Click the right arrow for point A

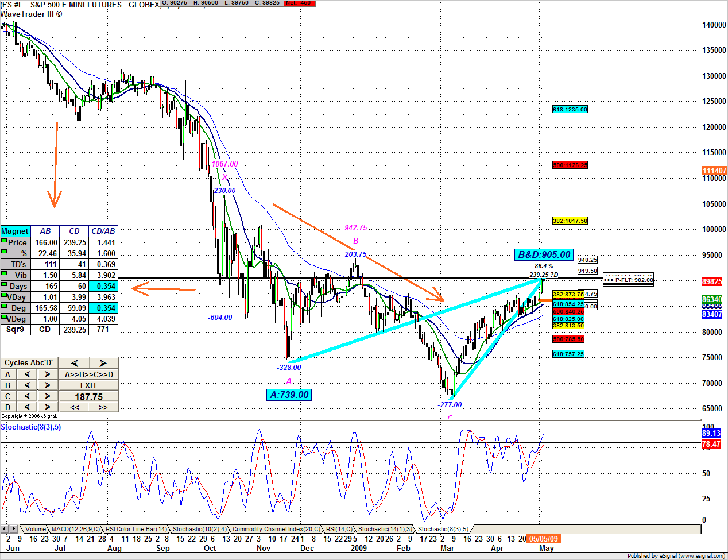(48, 374)
